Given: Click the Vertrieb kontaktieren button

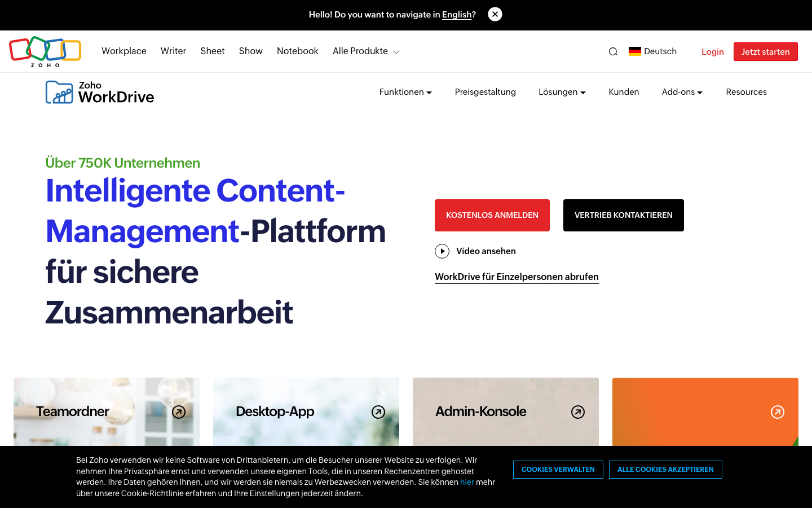Looking at the screenshot, I should coord(624,215).
